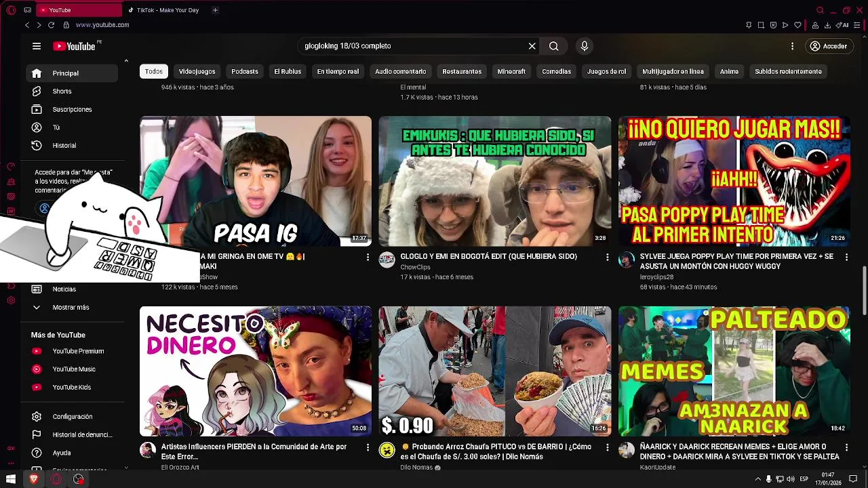Select the Anime filter chip
This screenshot has width=868, height=488.
coord(729,71)
